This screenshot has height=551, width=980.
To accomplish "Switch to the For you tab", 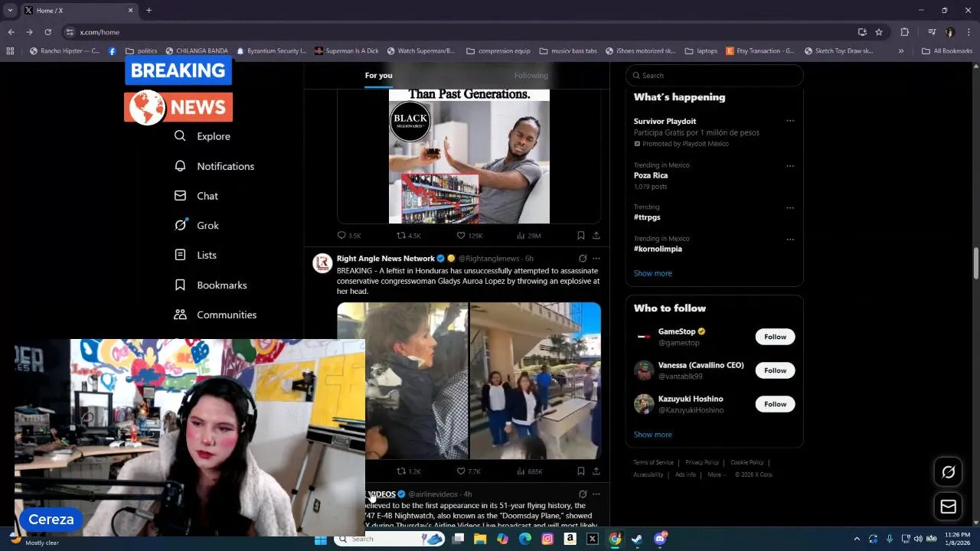I will point(378,75).
